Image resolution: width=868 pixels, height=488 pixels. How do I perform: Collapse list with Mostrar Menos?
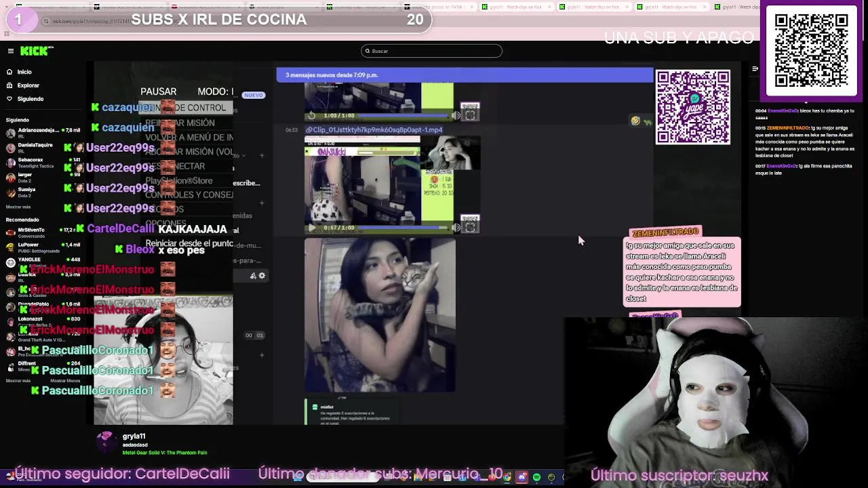[x=66, y=380]
